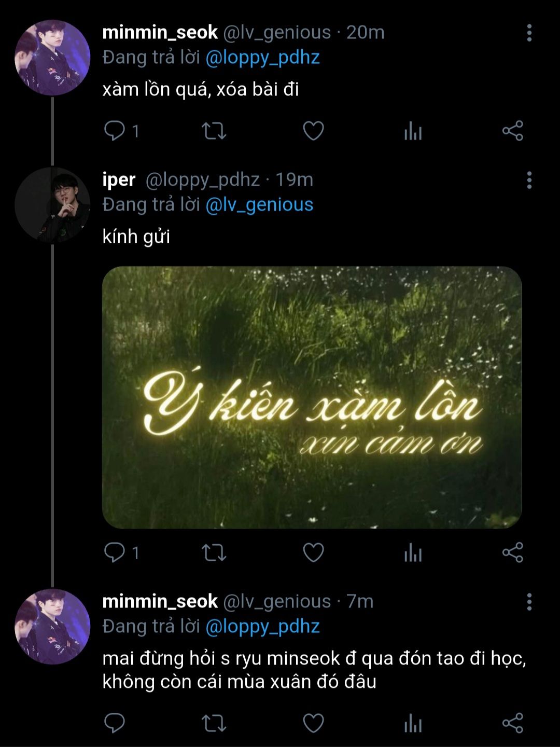Viewport: 560px width, 747px height.
Task: Open more options for the 7m tweet
Action: (529, 602)
